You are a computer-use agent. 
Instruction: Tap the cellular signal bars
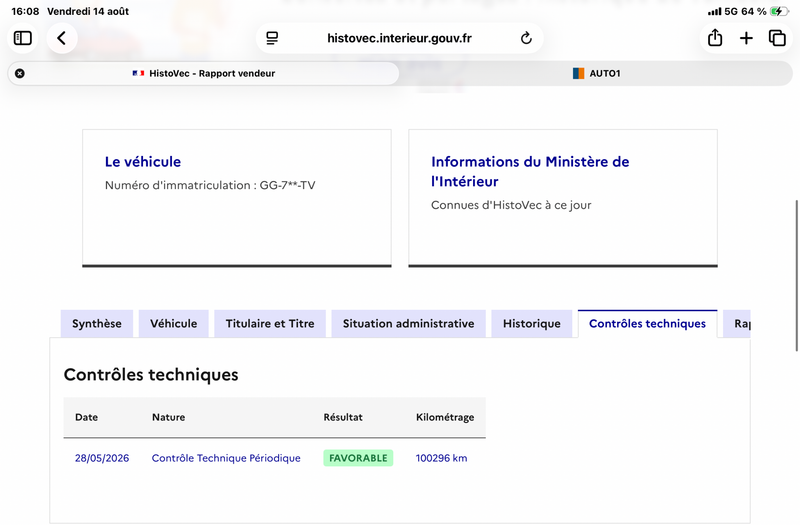pos(714,11)
